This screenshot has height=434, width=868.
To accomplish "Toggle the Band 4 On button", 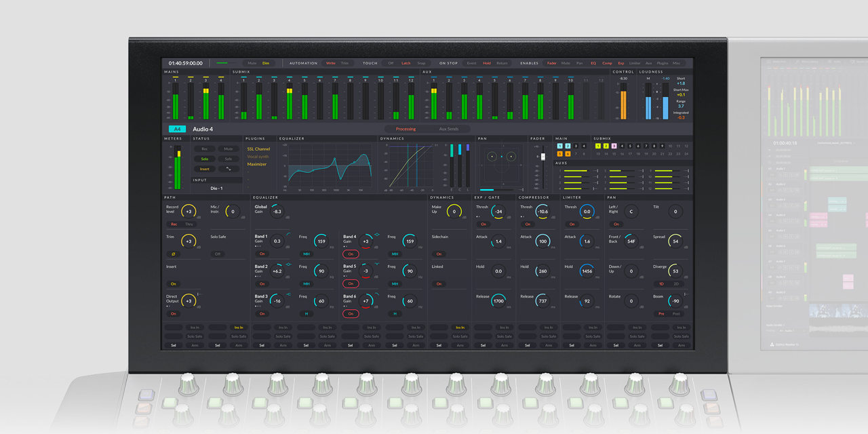I will pos(351,254).
